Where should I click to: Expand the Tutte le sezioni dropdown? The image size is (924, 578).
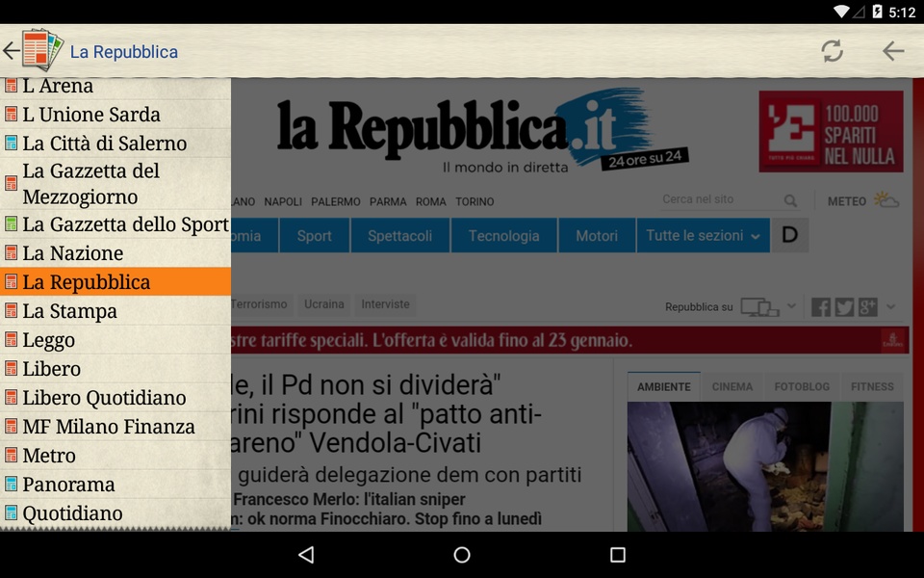(x=703, y=235)
